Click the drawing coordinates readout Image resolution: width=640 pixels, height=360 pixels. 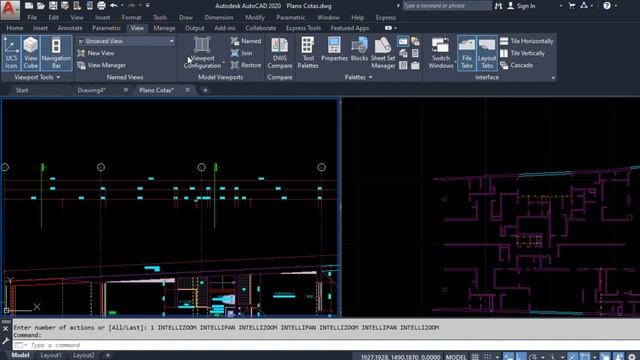pos(400,357)
